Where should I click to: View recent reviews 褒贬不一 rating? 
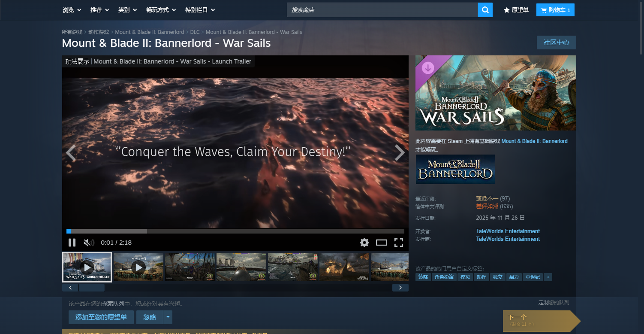(487, 198)
